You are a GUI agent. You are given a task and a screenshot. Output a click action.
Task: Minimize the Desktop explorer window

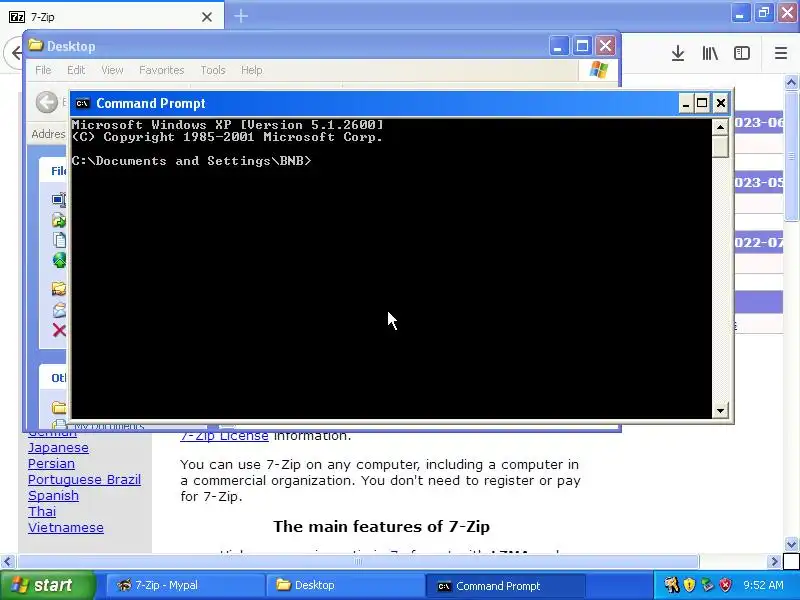click(559, 46)
